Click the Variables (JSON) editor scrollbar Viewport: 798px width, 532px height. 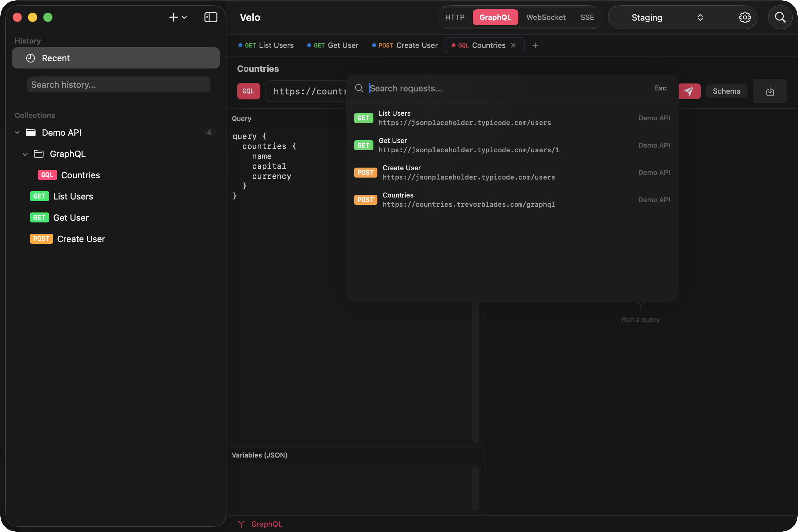pyautogui.click(x=475, y=488)
